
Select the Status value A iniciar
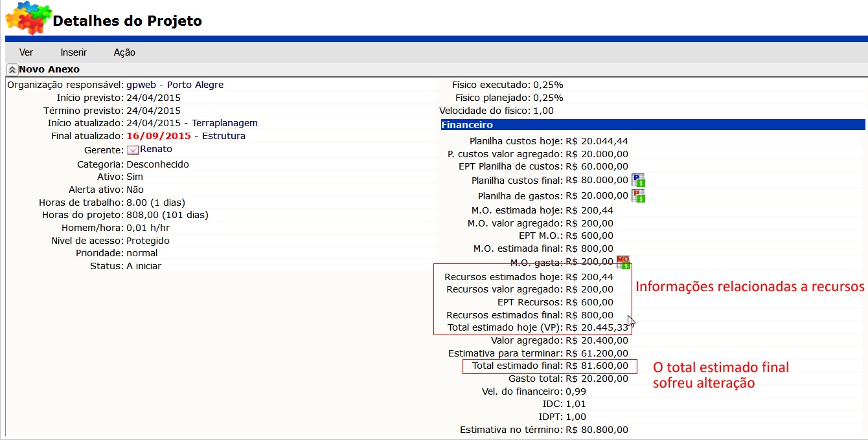pos(144,266)
